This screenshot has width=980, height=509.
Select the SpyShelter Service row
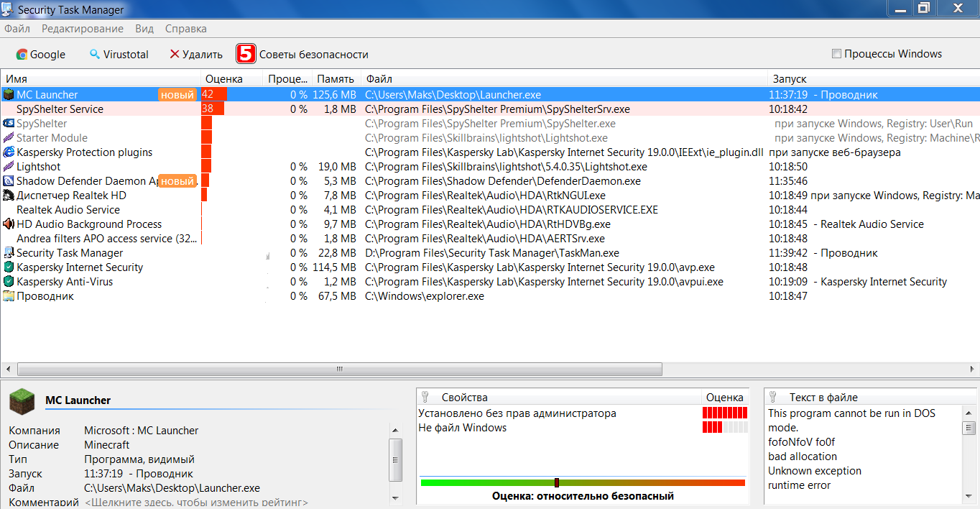490,109
